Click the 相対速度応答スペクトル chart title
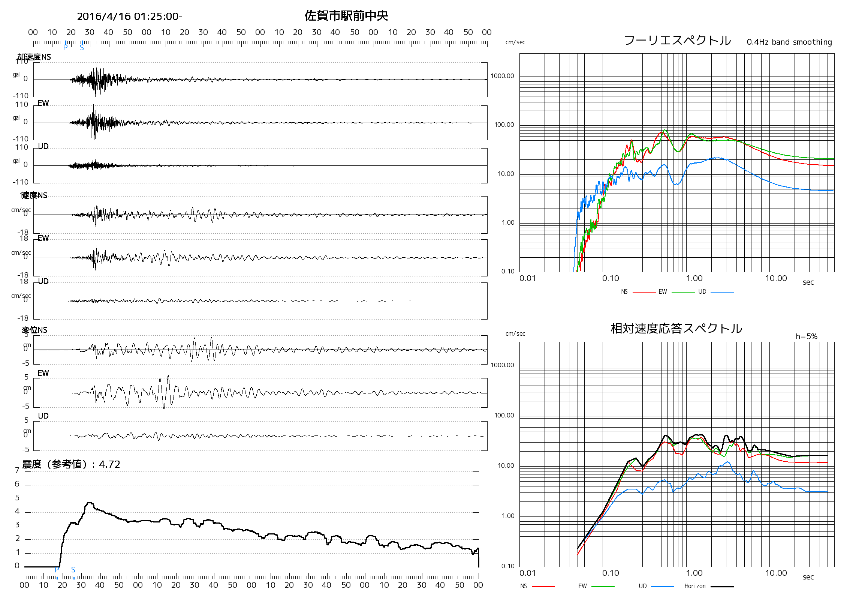Screen dimensions: 868x614 [x=676, y=328]
